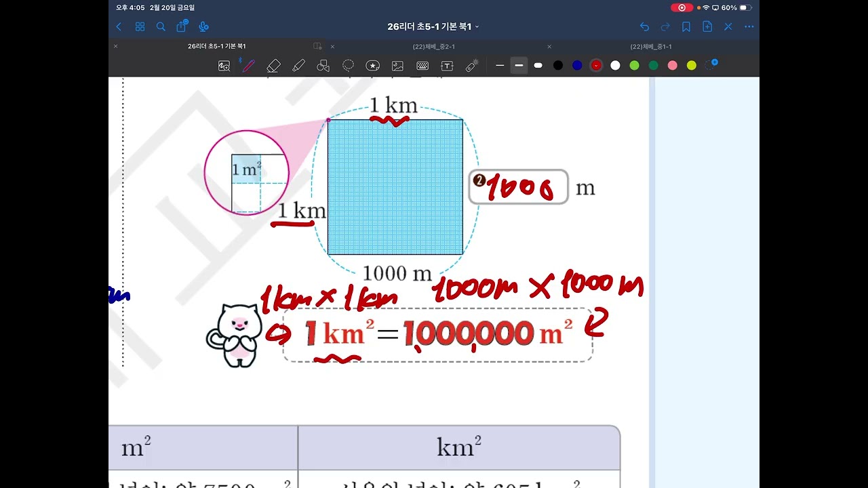Tap the blue 1 km square diagram
This screenshot has width=868, height=488.
[395, 187]
